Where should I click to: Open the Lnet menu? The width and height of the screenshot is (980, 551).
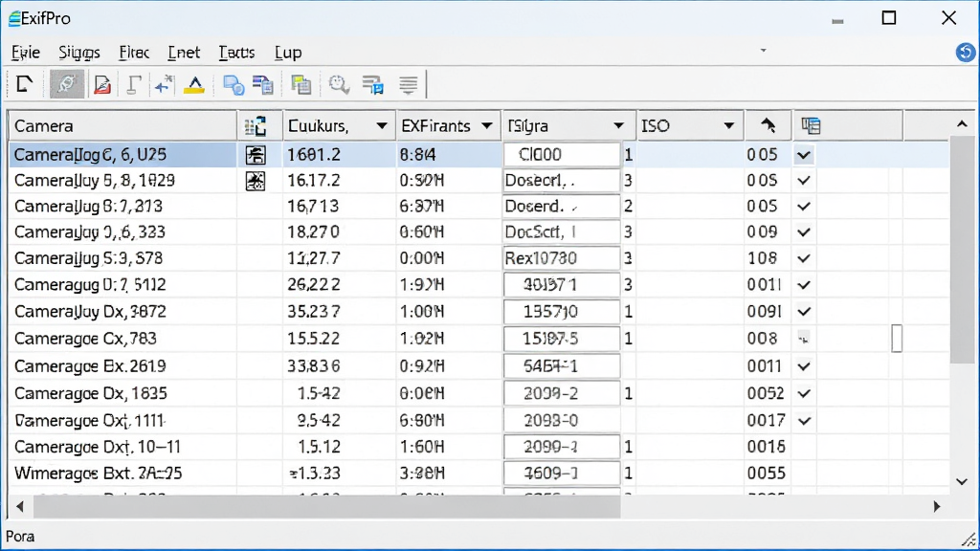pos(184,53)
